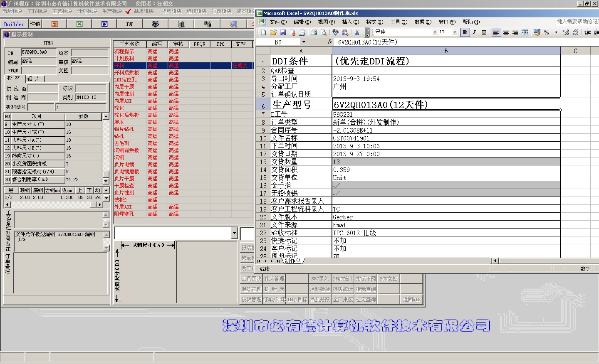Click the Permission document icon in Excel
This screenshot has width=599, height=364.
(x=293, y=32)
